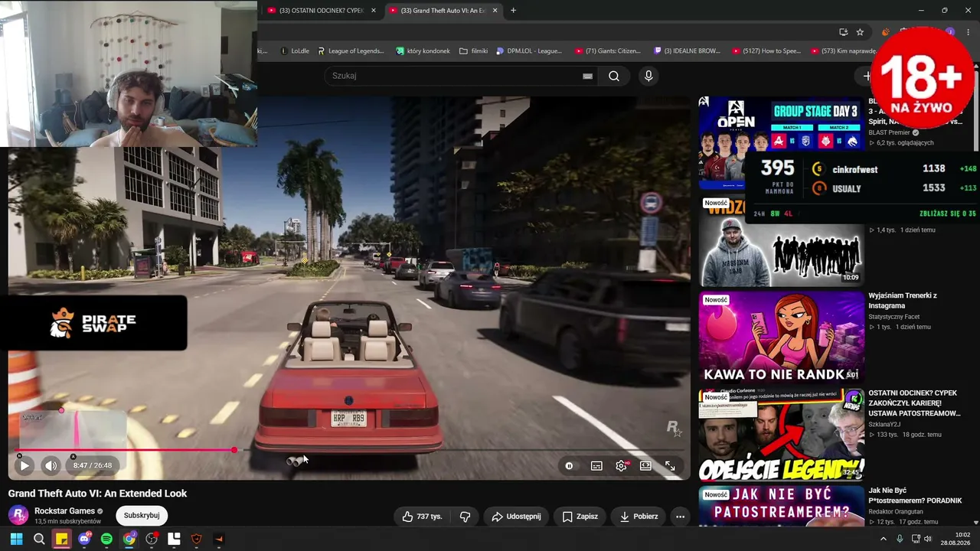Open Discord from the taskbar
Viewport: 980px width, 551px height.
[x=84, y=539]
